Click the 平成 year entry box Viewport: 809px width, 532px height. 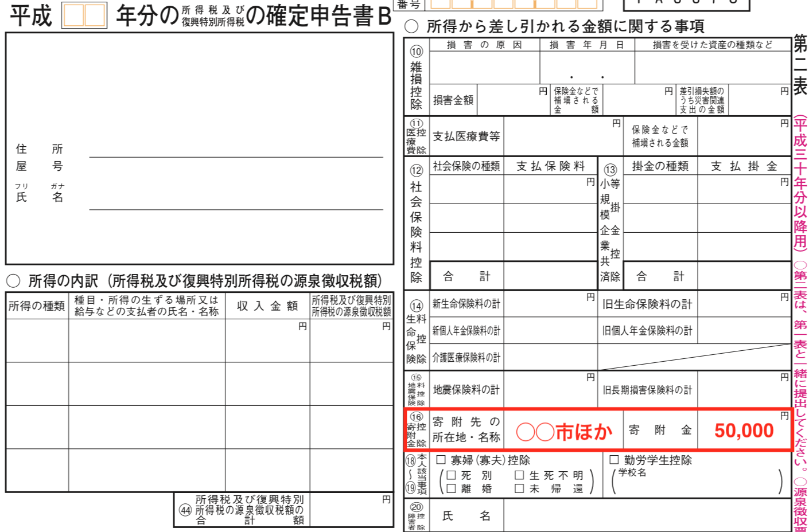tap(84, 15)
